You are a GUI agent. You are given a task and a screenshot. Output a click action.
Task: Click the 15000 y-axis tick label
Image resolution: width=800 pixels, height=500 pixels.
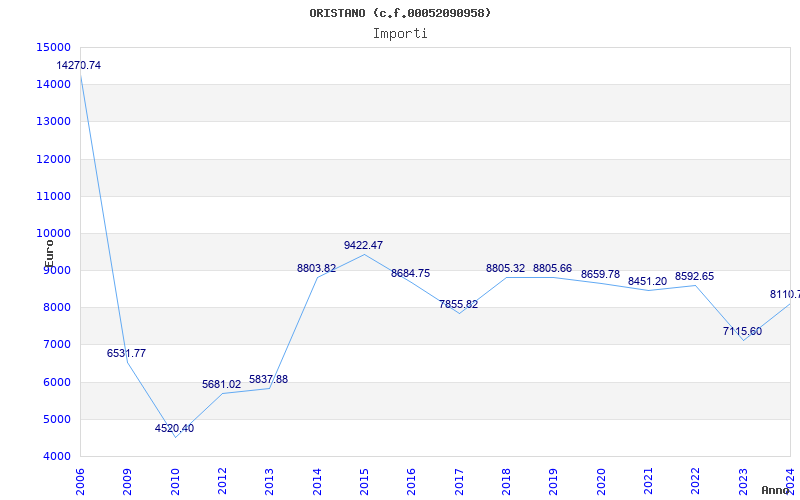click(54, 47)
